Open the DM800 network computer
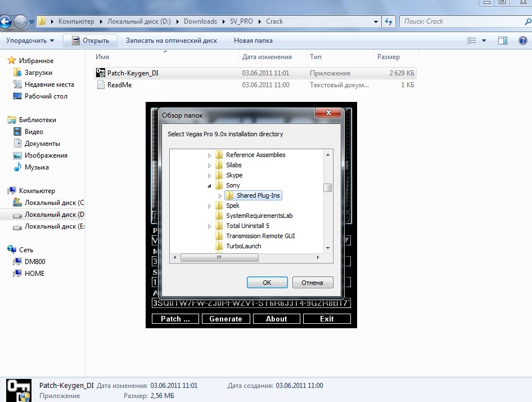This screenshot has width=532, height=402. pyautogui.click(x=35, y=262)
